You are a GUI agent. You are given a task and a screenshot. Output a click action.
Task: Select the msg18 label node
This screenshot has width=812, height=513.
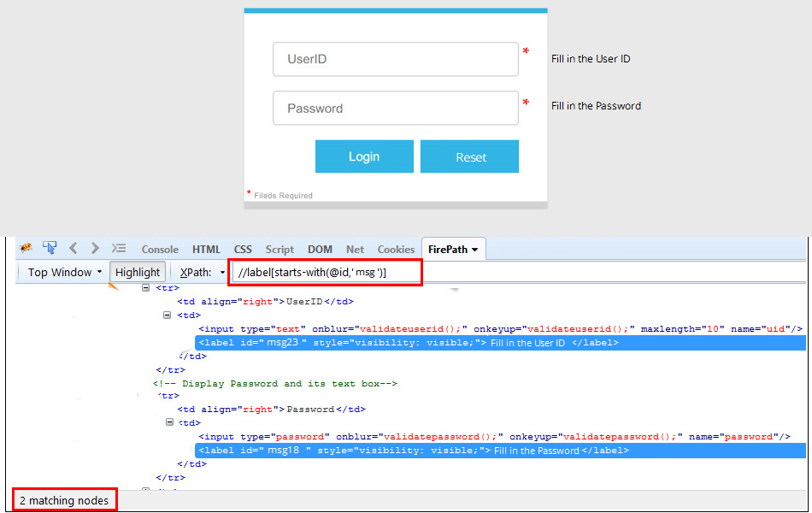500,451
